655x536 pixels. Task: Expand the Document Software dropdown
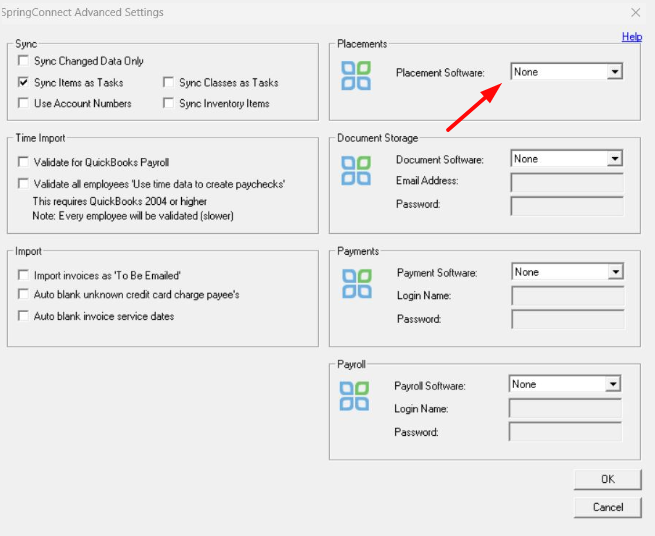tap(615, 159)
